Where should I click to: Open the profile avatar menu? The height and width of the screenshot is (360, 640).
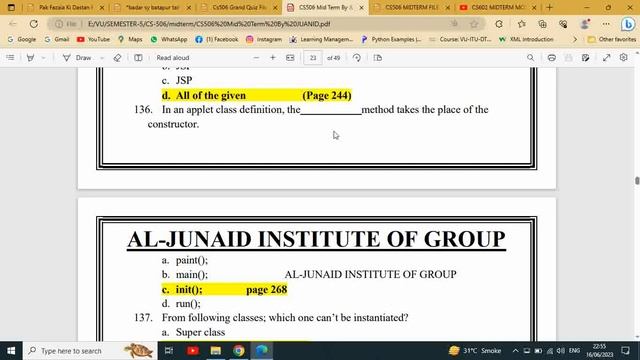(585, 24)
